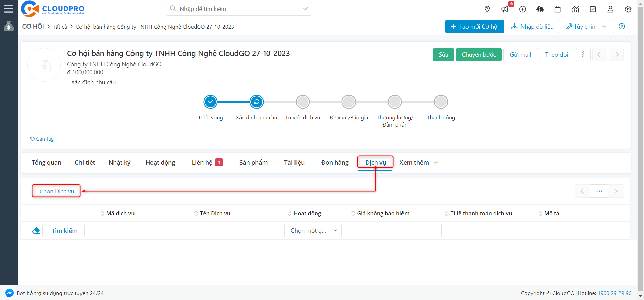The image size is (644, 300).
Task: Click the Tìm kiếm search button
Action: pos(65,231)
